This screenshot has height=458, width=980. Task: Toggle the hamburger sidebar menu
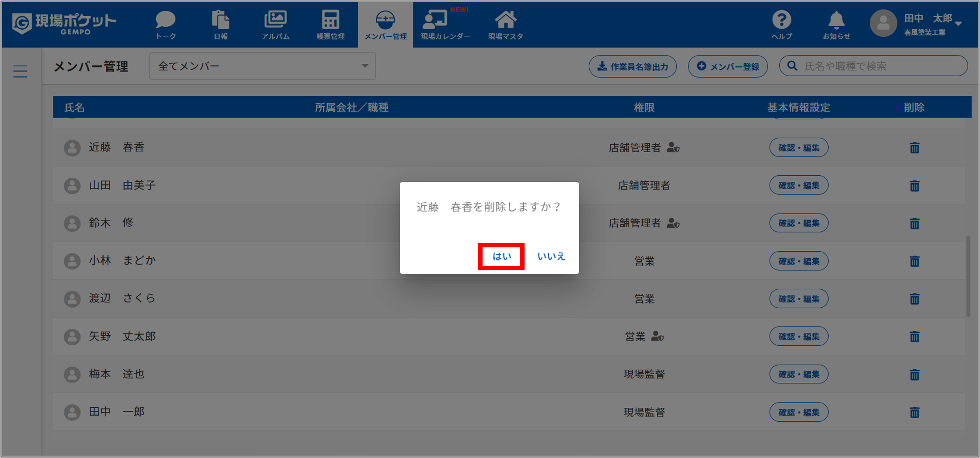click(20, 71)
